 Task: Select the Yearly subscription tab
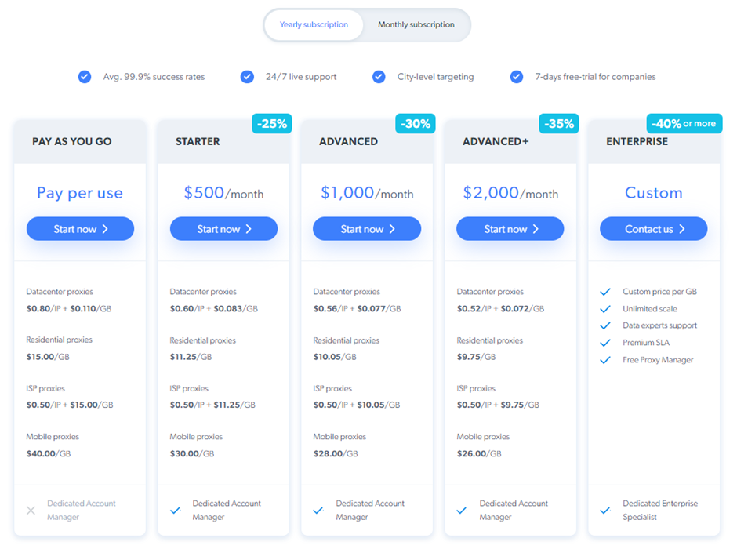(x=313, y=24)
